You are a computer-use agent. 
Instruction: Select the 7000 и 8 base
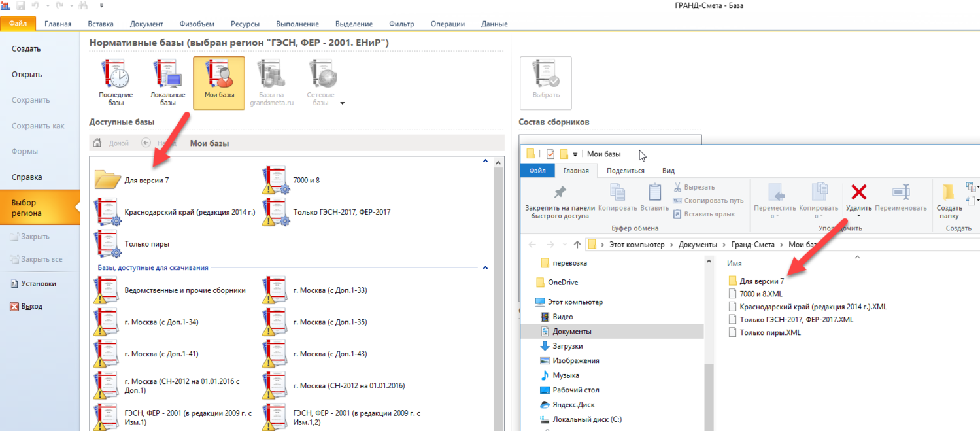(x=290, y=179)
